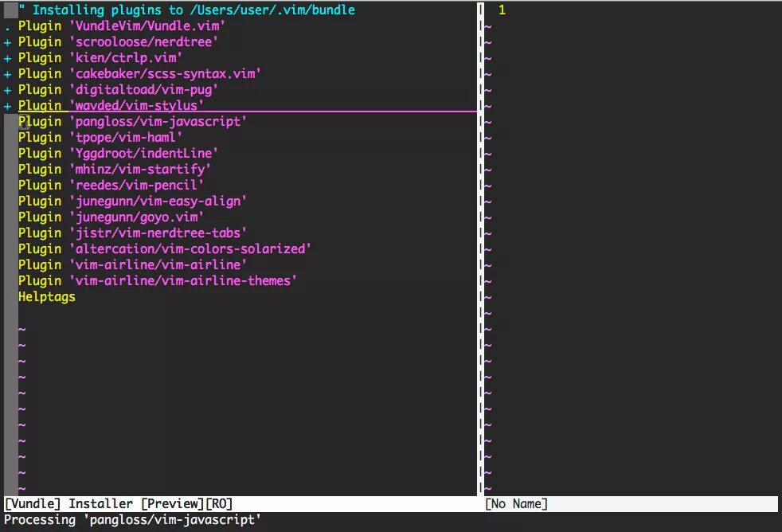
Task: Click the 'Helptags' line
Action: (x=47, y=297)
